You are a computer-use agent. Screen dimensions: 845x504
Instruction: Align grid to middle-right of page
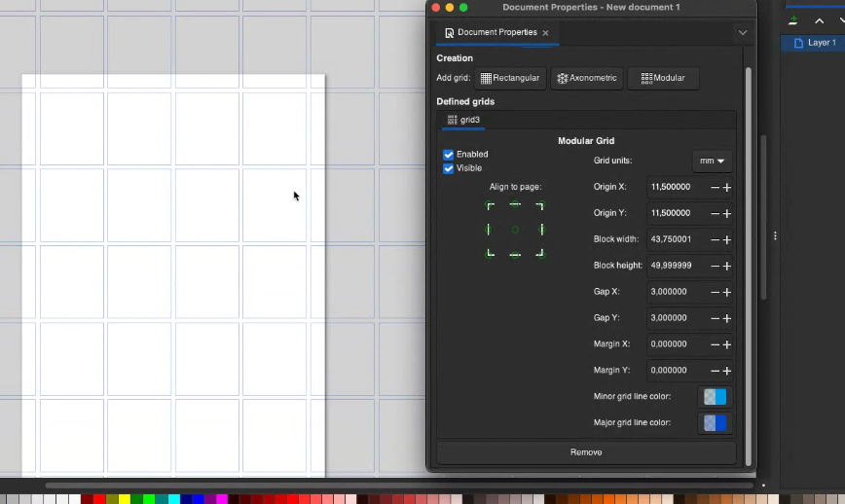point(541,230)
